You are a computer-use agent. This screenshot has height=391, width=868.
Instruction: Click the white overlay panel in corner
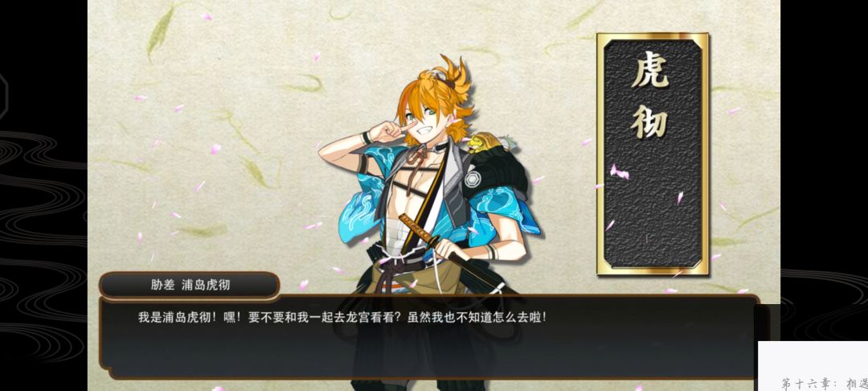pos(813,366)
